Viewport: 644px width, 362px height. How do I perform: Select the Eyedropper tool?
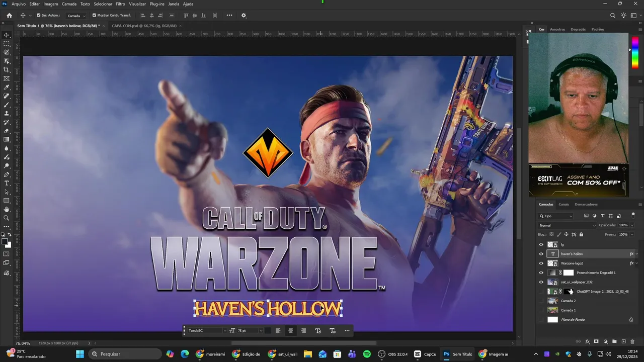[7, 87]
